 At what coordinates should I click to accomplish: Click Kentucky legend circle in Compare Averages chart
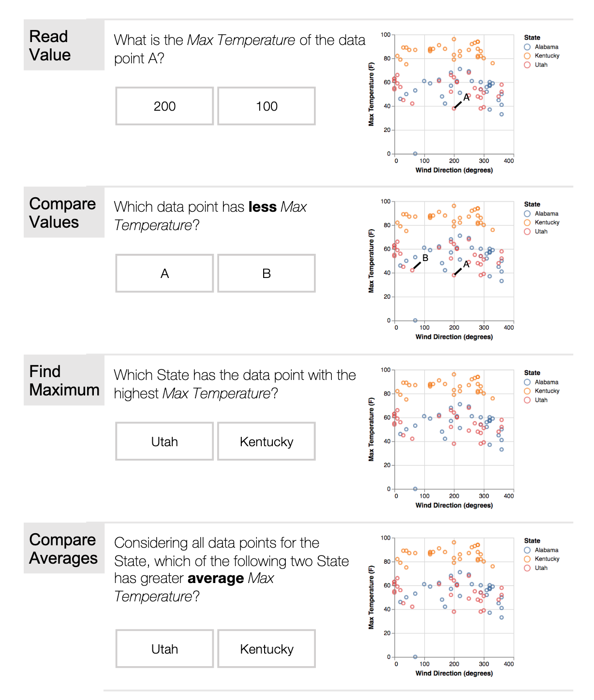[527, 559]
